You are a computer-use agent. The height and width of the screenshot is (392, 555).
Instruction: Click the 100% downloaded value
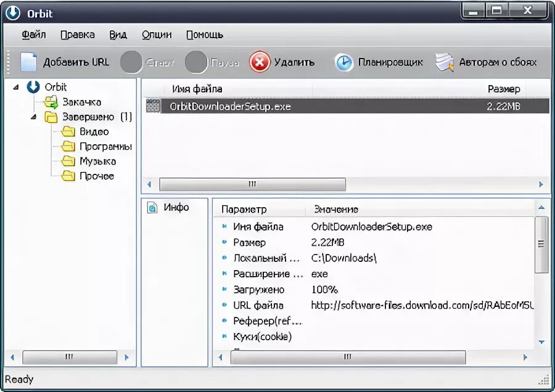click(x=324, y=290)
